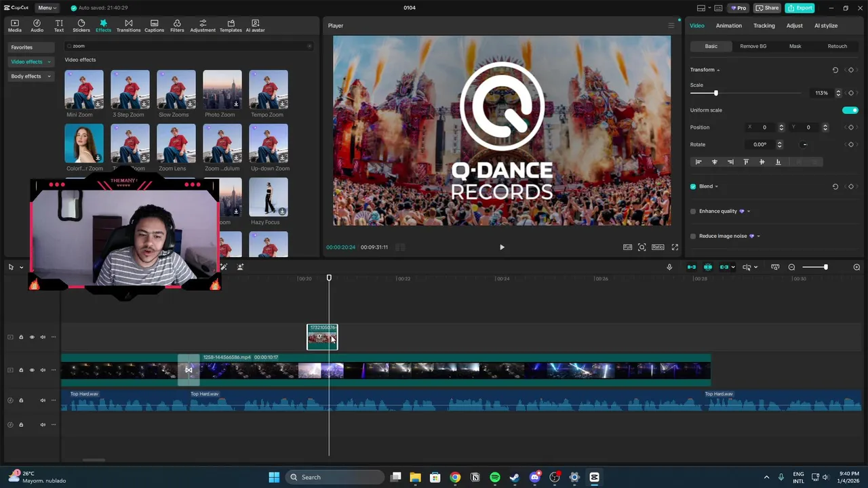Align clip to the top
The width and height of the screenshot is (868, 488).
(x=746, y=162)
